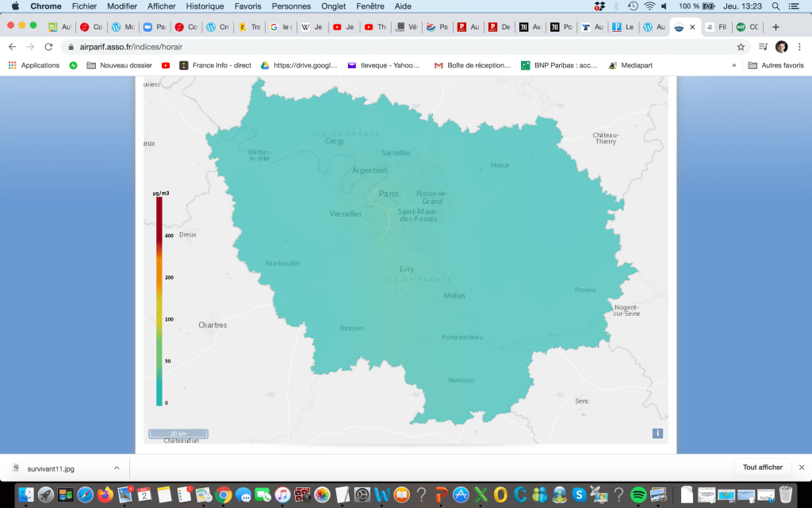Expand options for survivant11.jpg download
Screen dimensions: 812x508
point(117,468)
